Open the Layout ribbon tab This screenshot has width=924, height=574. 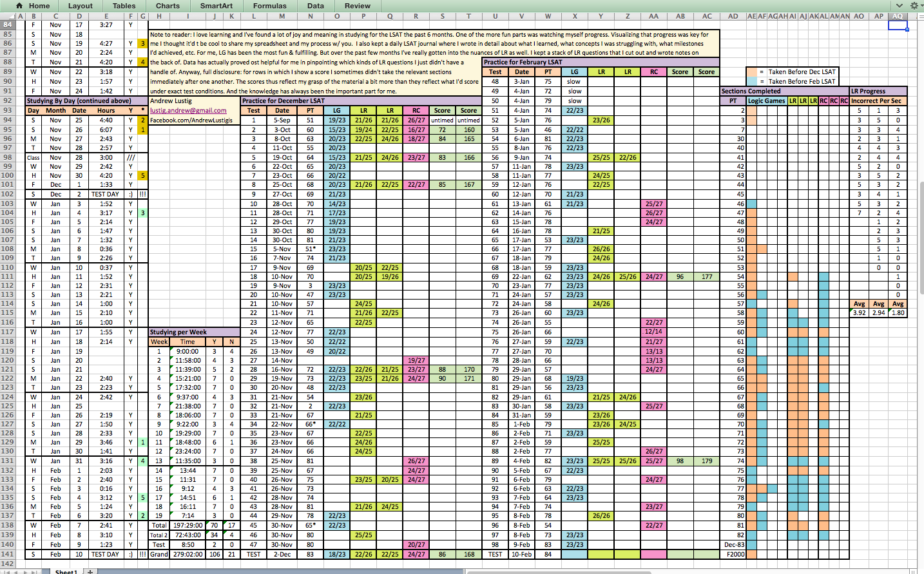point(81,6)
